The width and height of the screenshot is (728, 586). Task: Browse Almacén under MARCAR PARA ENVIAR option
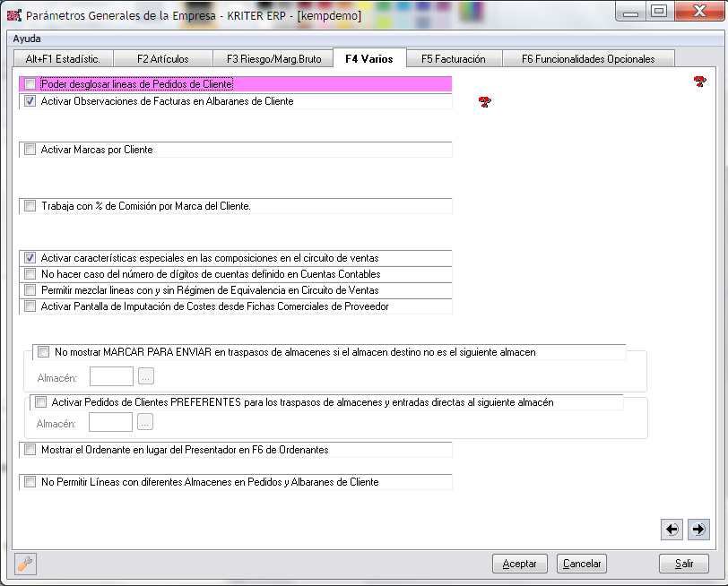[145, 377]
